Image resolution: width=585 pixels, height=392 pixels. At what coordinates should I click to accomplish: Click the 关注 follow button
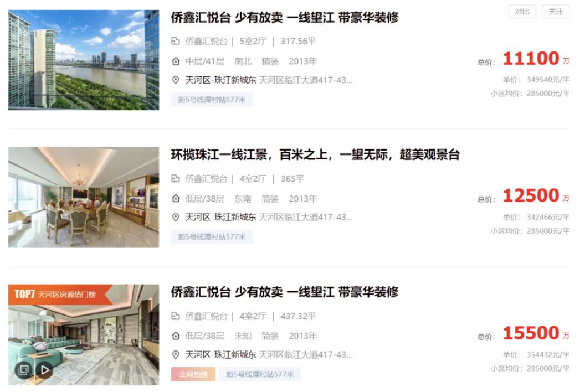tap(556, 12)
